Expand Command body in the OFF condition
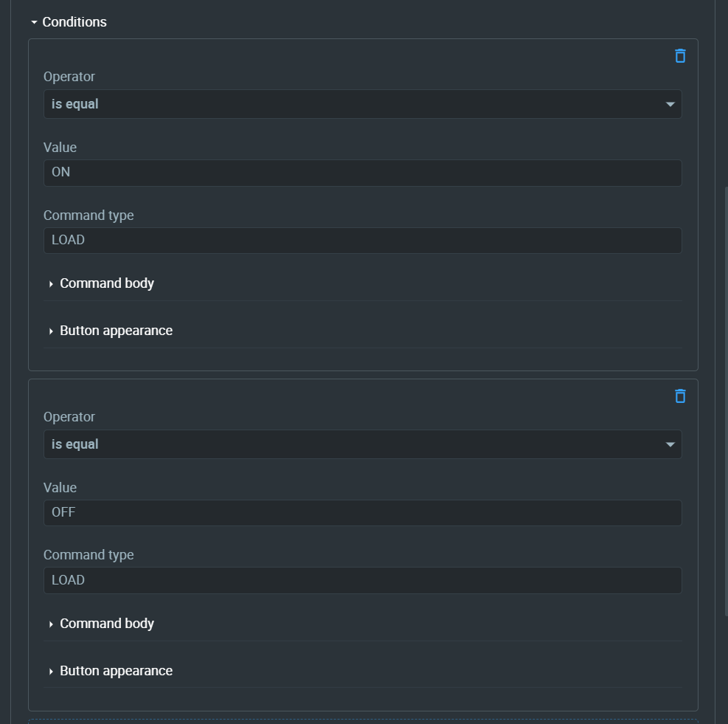 tap(107, 624)
